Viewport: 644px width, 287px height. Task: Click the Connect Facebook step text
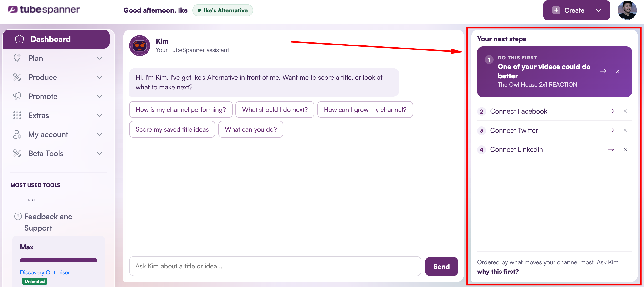pyautogui.click(x=518, y=111)
